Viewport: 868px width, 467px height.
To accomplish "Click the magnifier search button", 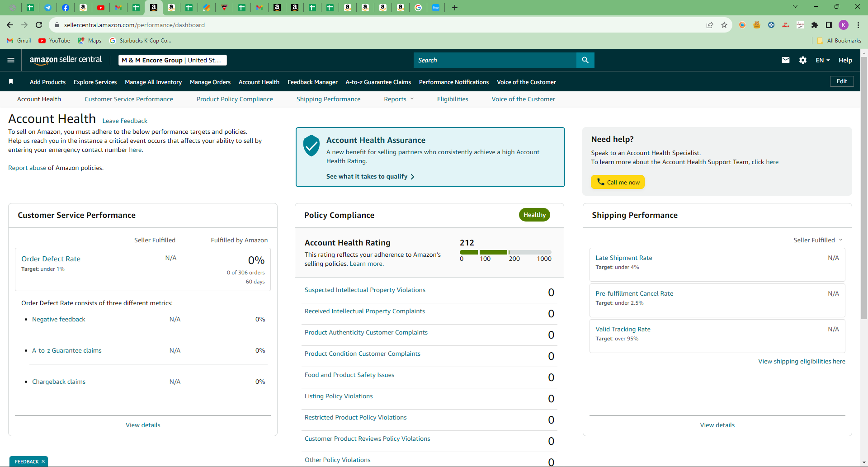I will (x=585, y=60).
